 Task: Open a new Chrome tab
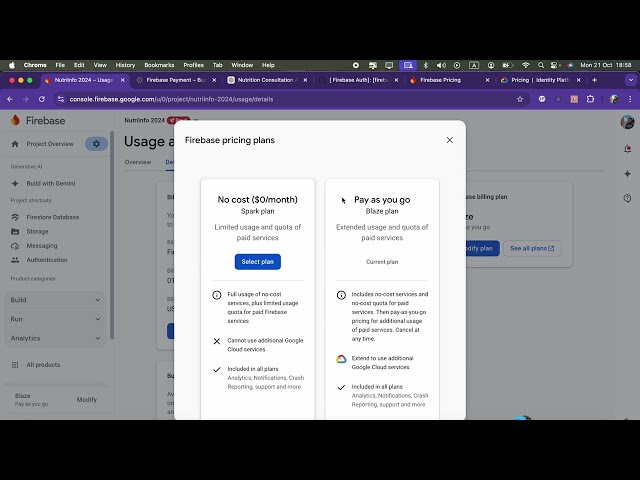tap(594, 80)
